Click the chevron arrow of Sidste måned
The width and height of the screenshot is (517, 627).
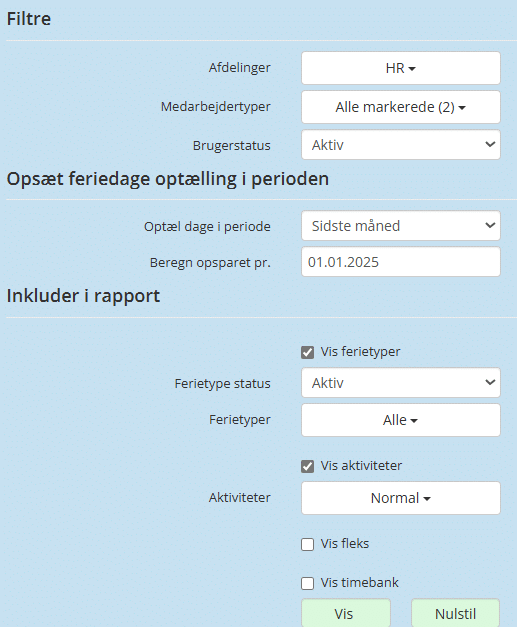click(x=490, y=226)
